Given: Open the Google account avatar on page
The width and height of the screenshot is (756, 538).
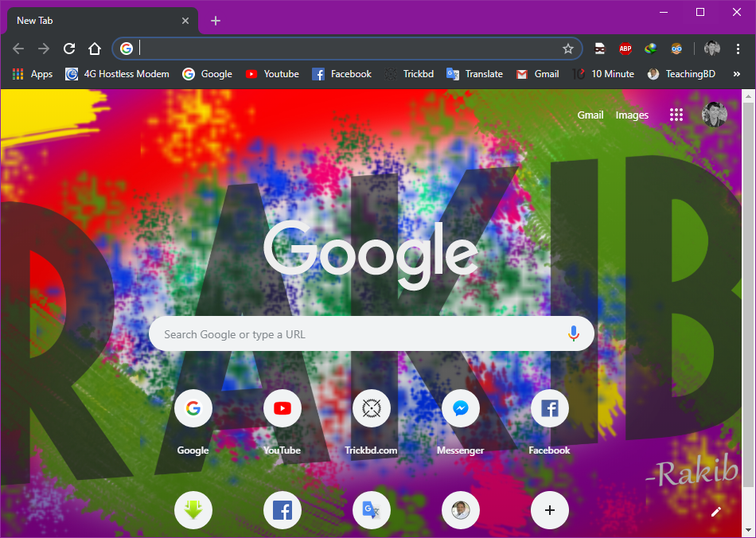Looking at the screenshot, I should [714, 115].
